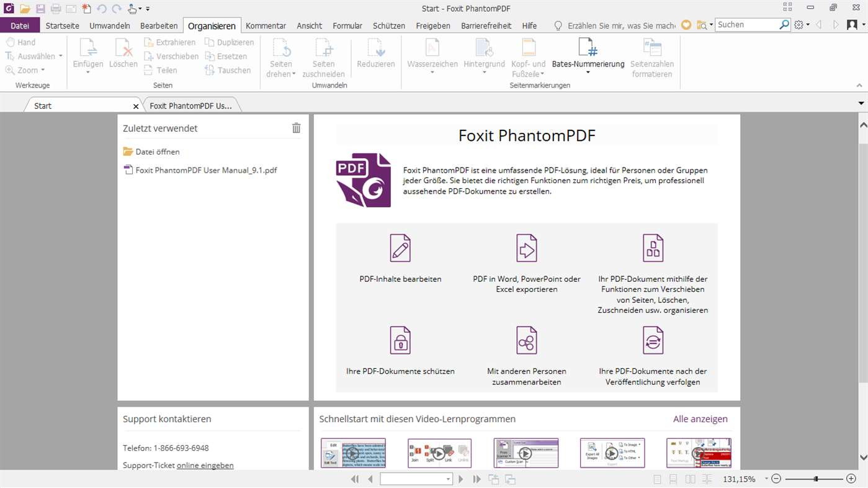868x488 pixels.
Task: Open the tab list dropdown arrow at right
Action: pos(861,103)
